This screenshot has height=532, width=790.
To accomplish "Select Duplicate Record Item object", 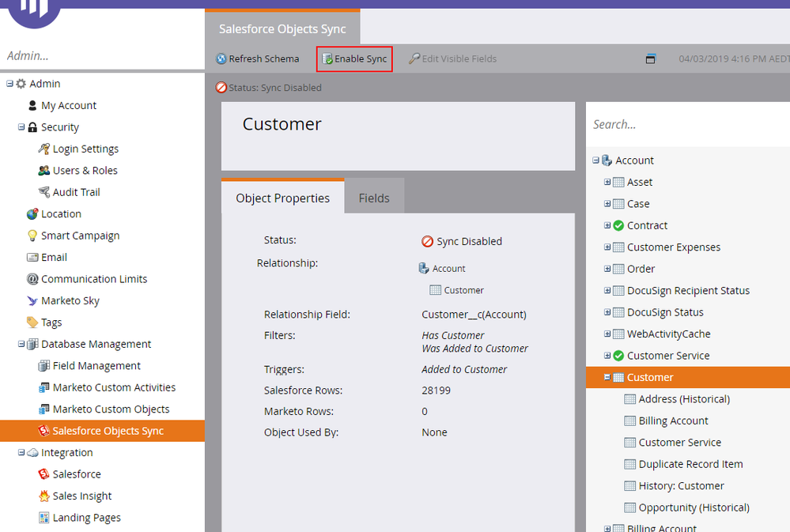I will [690, 464].
